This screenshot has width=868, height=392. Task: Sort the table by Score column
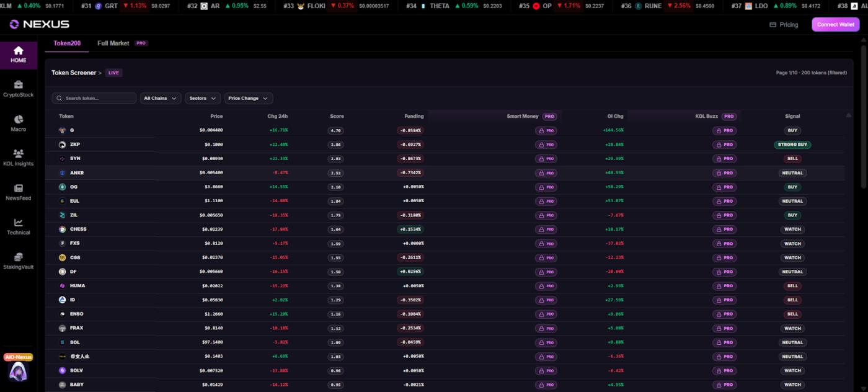(337, 116)
